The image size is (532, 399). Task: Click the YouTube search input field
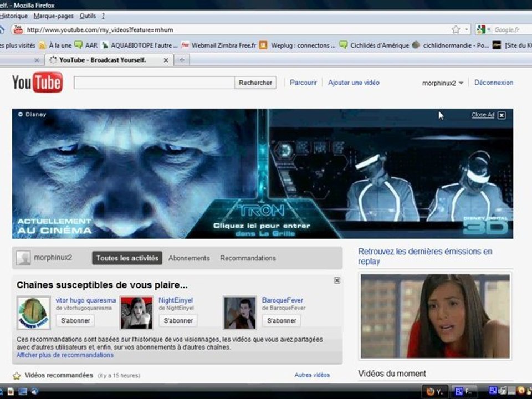coord(154,83)
